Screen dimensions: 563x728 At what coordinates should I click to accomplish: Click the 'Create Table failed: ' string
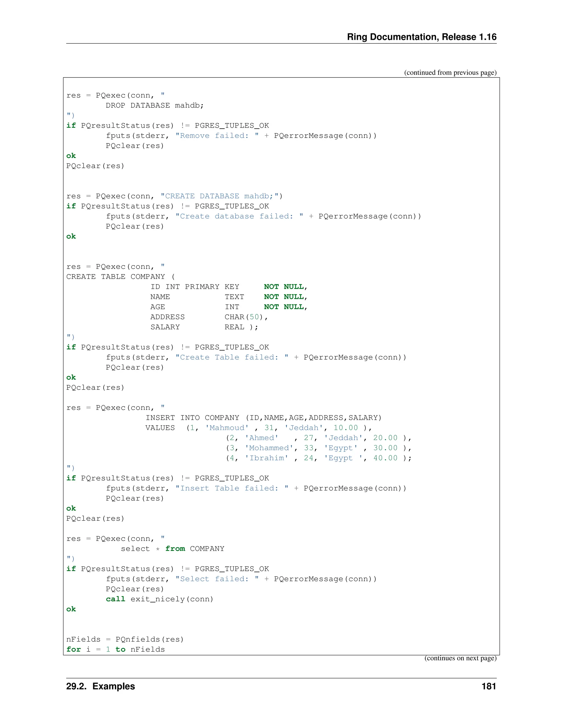click(232, 357)
